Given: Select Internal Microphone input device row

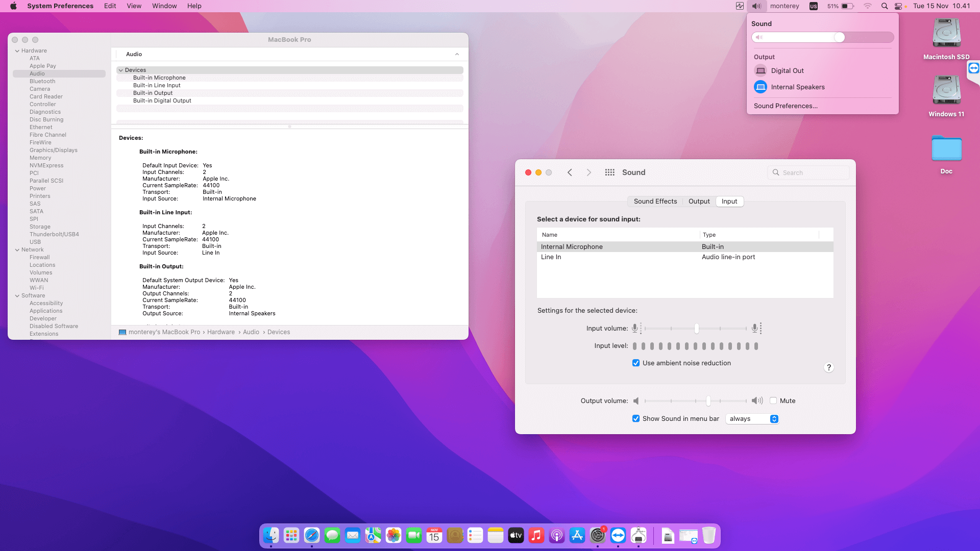Looking at the screenshot, I should [685, 247].
